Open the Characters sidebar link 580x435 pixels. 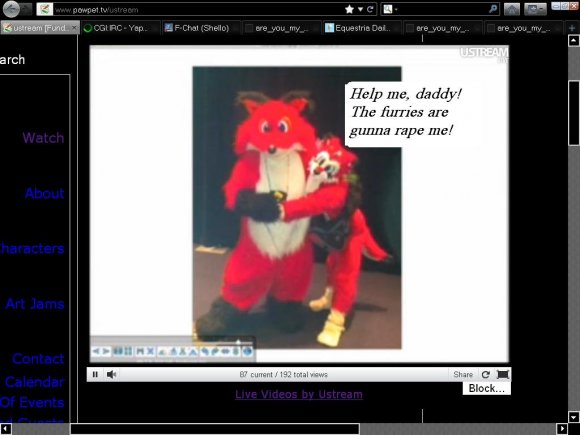click(x=32, y=249)
